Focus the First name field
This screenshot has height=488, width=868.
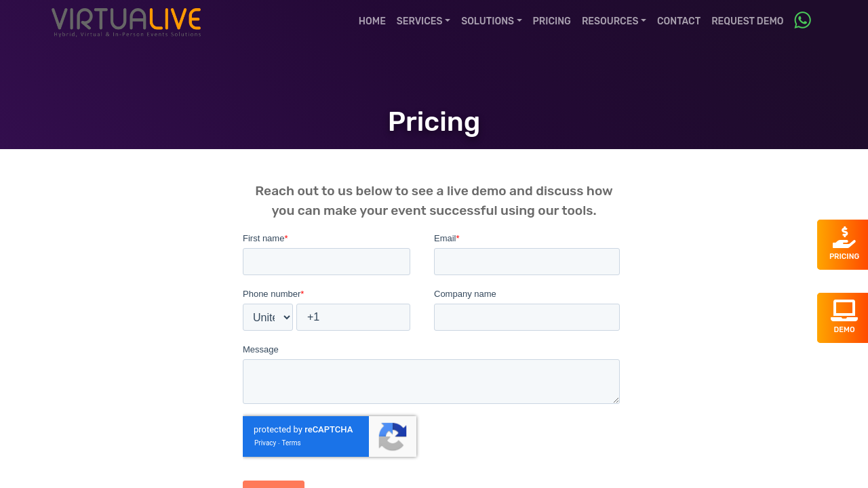tap(326, 262)
